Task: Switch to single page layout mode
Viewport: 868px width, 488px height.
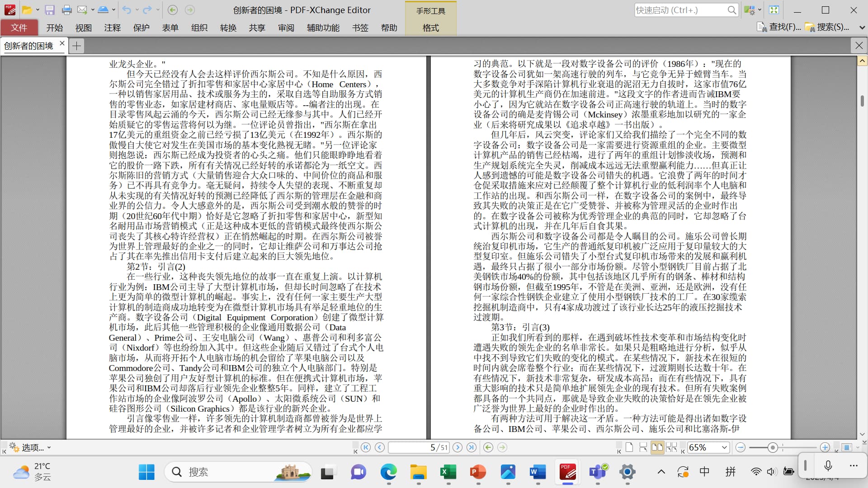Action: tap(629, 447)
